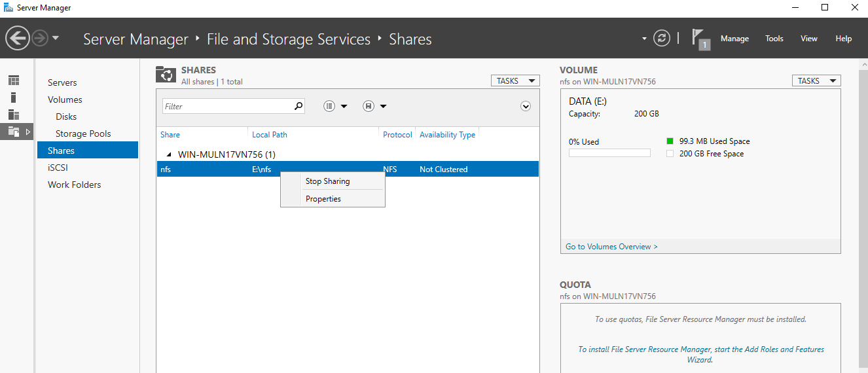The width and height of the screenshot is (868, 373).
Task: Sort by the Share column header
Action: pyautogui.click(x=170, y=134)
